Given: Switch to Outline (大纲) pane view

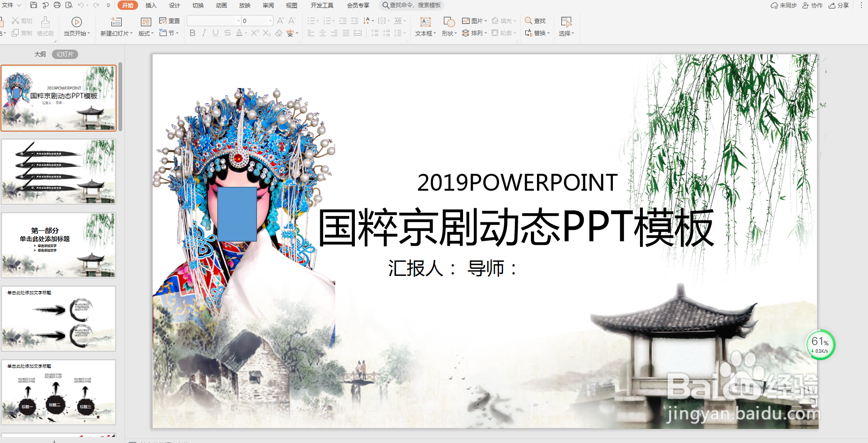Looking at the screenshot, I should pos(40,54).
